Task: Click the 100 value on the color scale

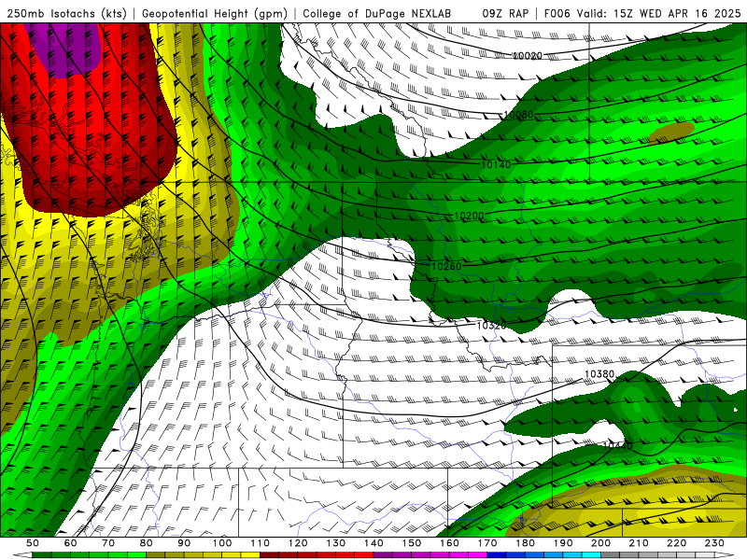Action: coord(222,543)
